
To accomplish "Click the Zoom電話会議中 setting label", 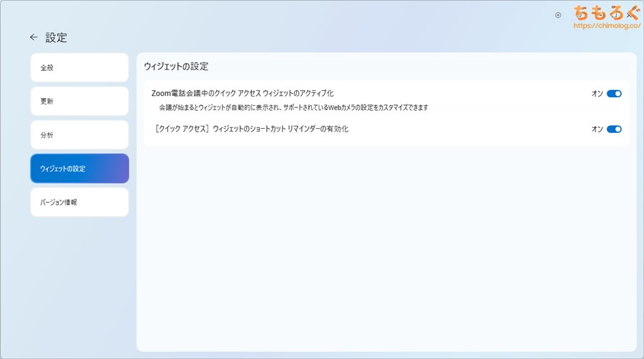I will click(x=243, y=94).
